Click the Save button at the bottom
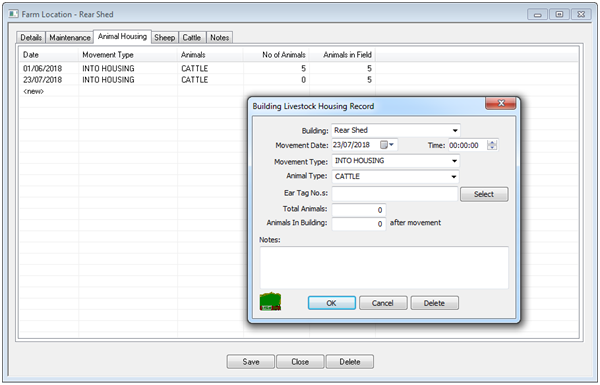 [251, 362]
